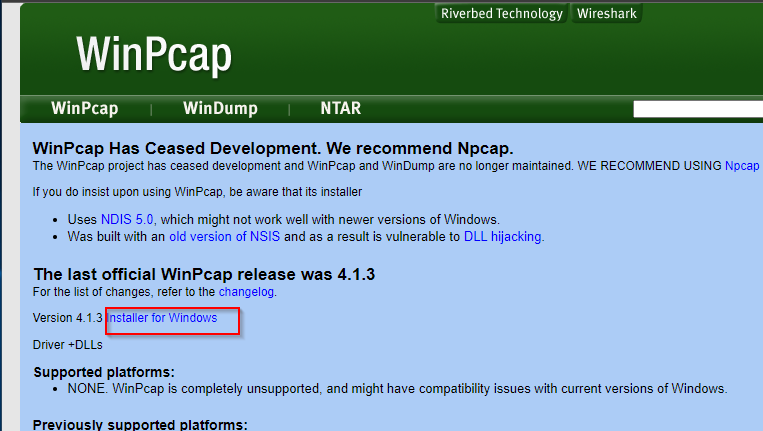Select the WinPcap navigation menu item
Screen dimensions: 763x431
pos(85,108)
